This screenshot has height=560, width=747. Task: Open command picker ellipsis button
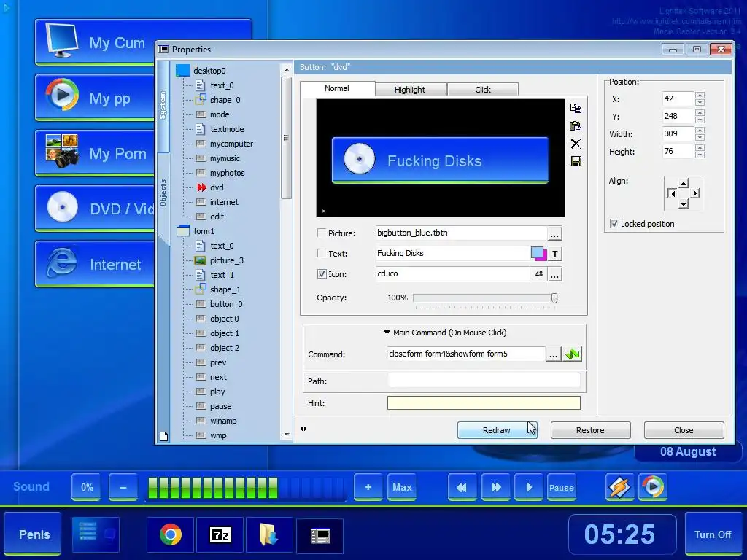click(x=553, y=354)
